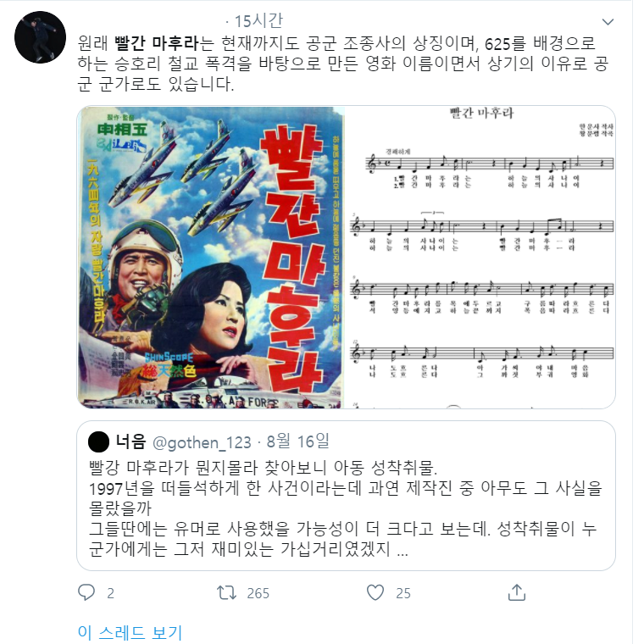This screenshot has height=644, width=644.
Task: Click the quoted user name 너음
Action: pyautogui.click(x=130, y=441)
